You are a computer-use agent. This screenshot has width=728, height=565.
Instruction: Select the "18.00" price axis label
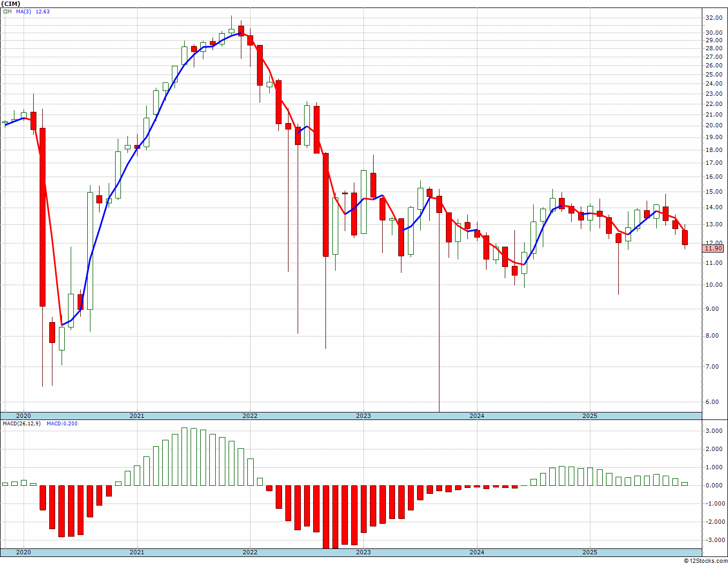(714, 150)
